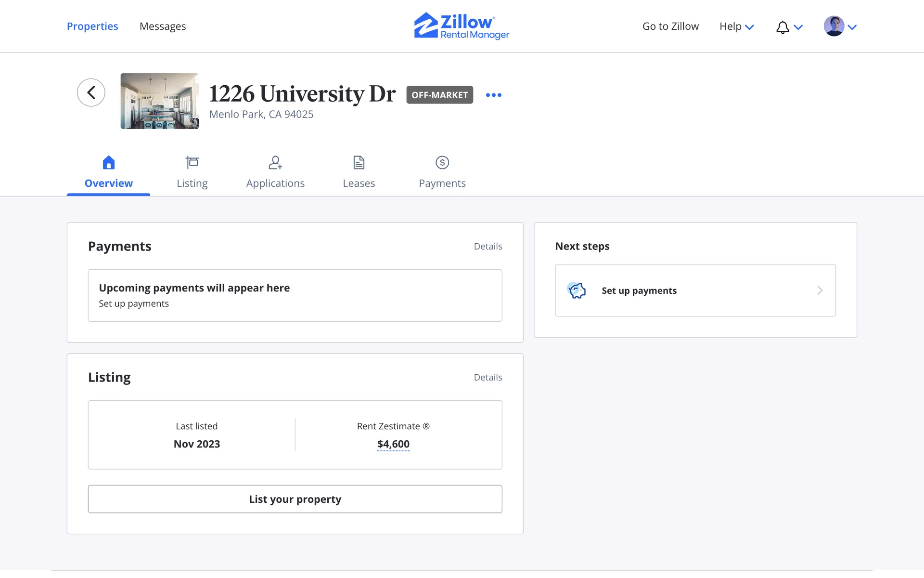Expand the account menu chevron
This screenshot has width=924, height=578.
click(852, 27)
